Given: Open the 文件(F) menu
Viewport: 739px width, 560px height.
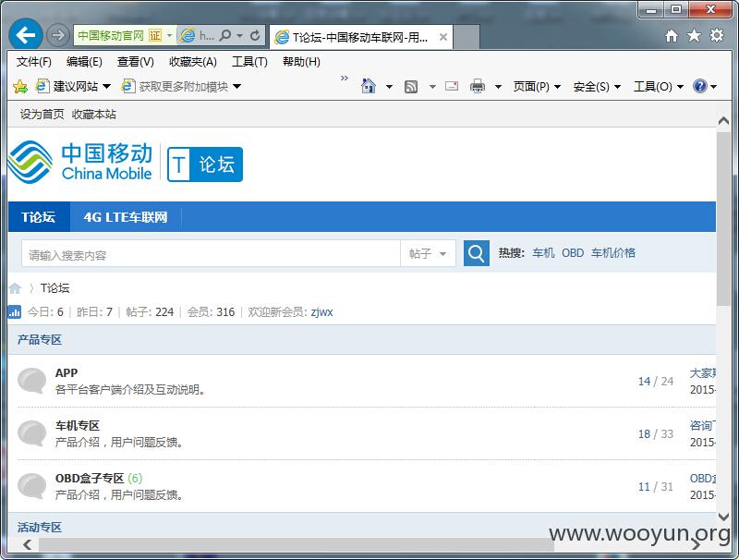Looking at the screenshot, I should 34,62.
